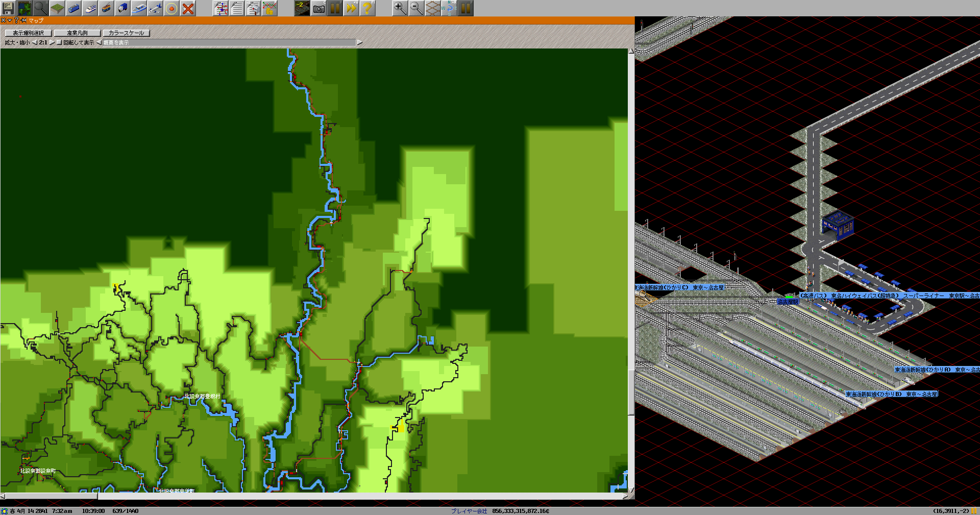Image resolution: width=980 pixels, height=515 pixels.
Task: Click the cursor coordinates in status bar
Action: coord(951,511)
